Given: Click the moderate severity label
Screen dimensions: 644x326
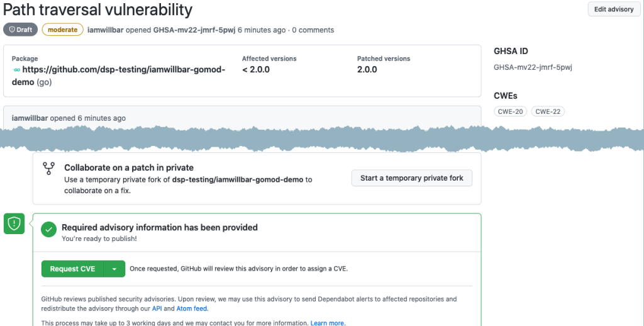Looking at the screenshot, I should 62,30.
